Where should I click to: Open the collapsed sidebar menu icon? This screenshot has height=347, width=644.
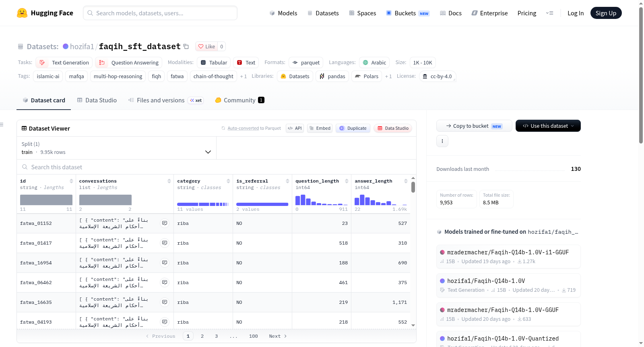[2, 125]
